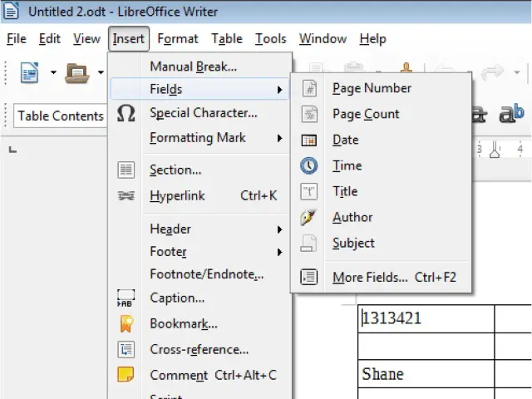This screenshot has width=532, height=399.
Task: Open the Table menu
Action: [x=227, y=39]
